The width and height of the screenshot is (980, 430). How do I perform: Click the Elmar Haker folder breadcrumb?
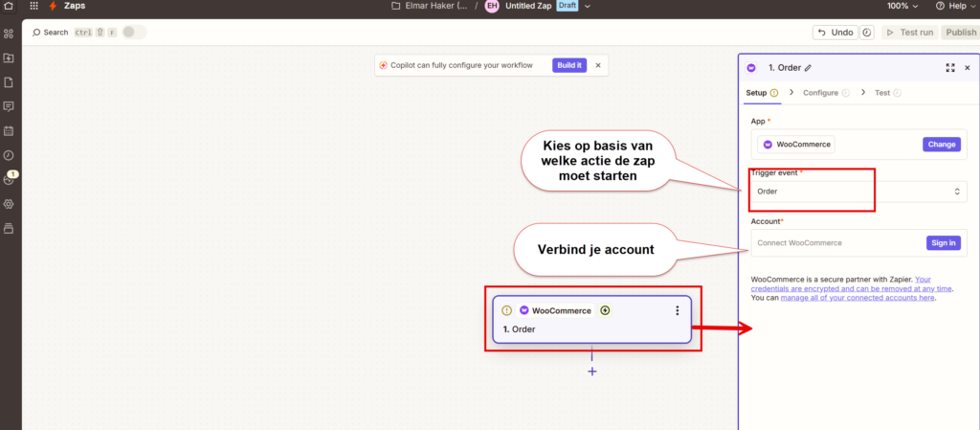pyautogui.click(x=436, y=6)
